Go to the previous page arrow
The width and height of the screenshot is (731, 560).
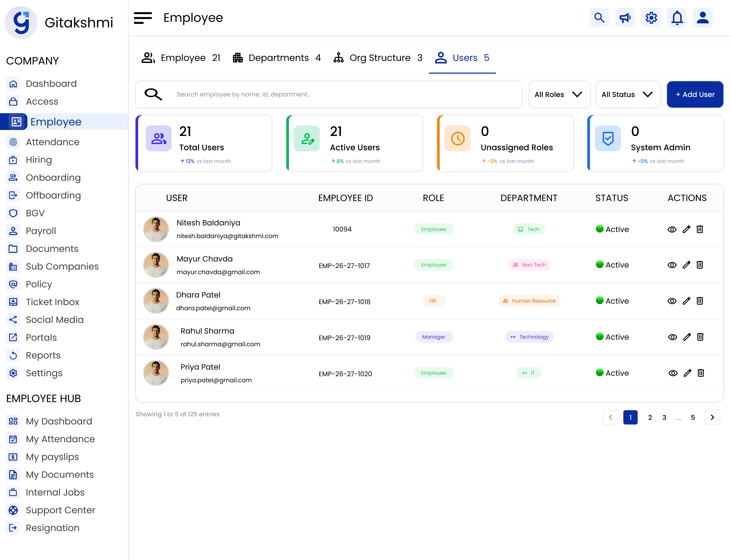point(610,417)
